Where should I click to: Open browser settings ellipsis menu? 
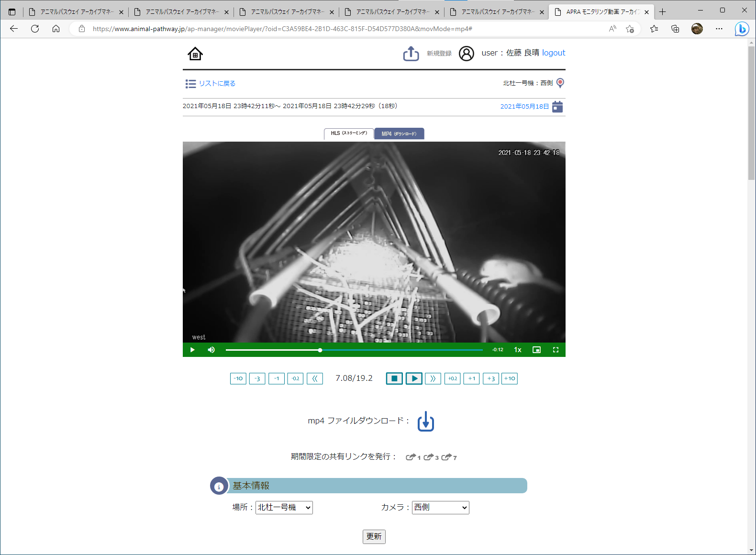[x=719, y=29]
